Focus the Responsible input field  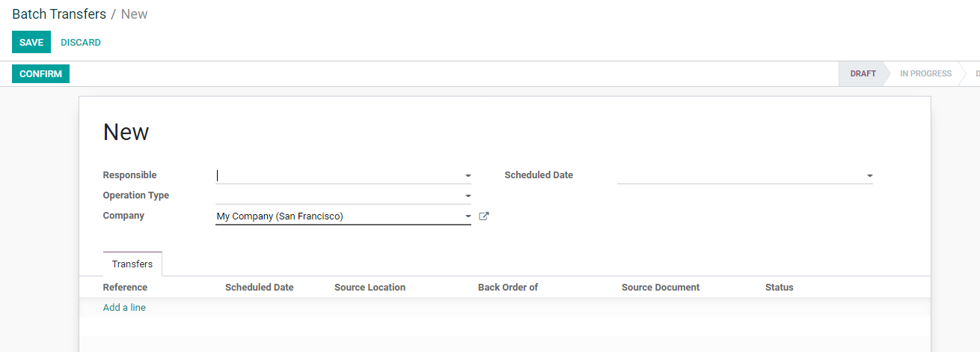338,175
